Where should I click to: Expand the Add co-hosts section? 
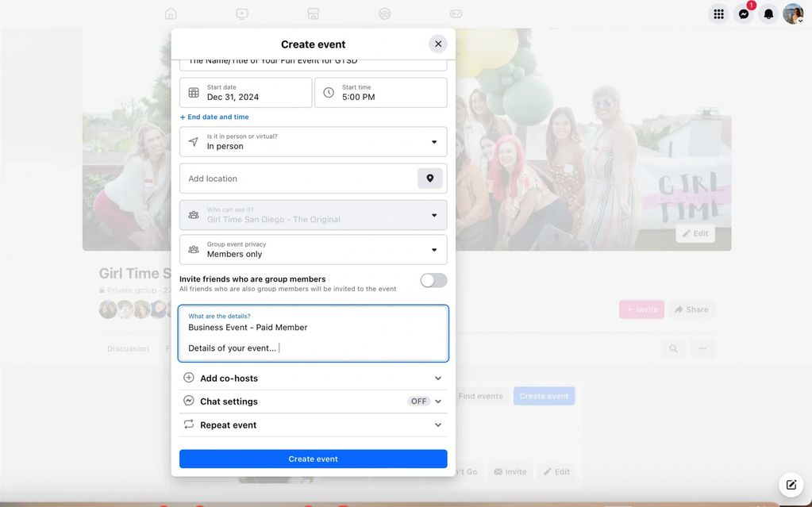coord(313,378)
